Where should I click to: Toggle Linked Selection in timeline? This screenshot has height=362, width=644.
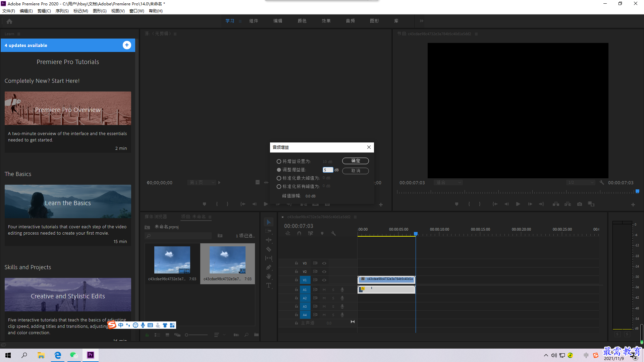pos(311,233)
